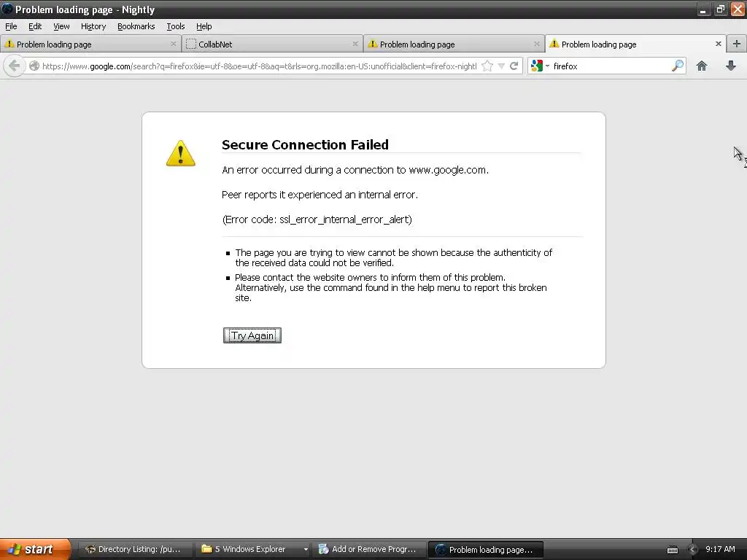This screenshot has height=560, width=747.
Task: Open the Bookmarks menu
Action: (x=136, y=26)
